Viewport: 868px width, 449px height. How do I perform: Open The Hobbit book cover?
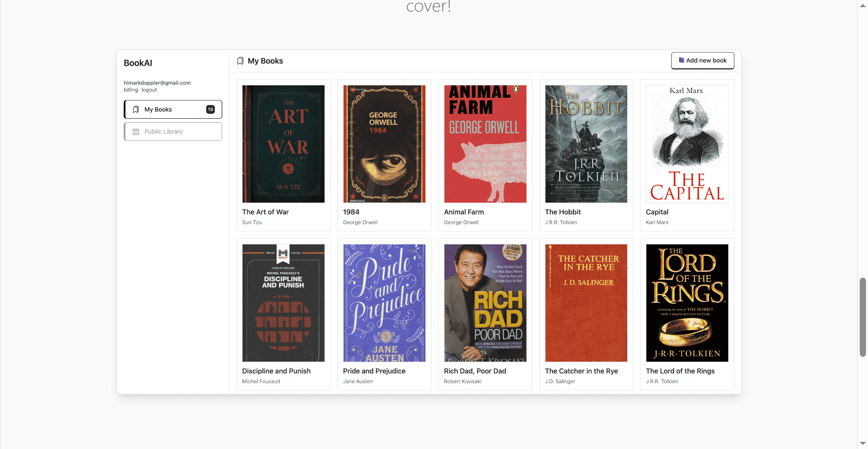[x=586, y=144]
